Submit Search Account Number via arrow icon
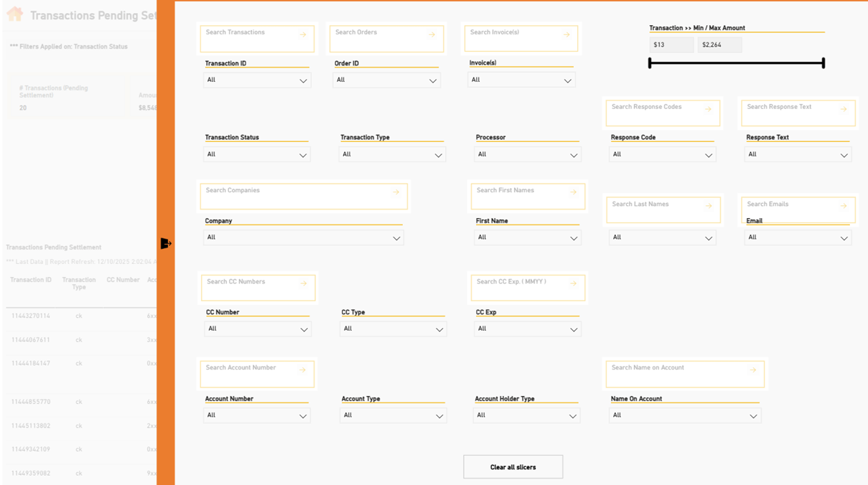The width and height of the screenshot is (868, 485). (302, 370)
